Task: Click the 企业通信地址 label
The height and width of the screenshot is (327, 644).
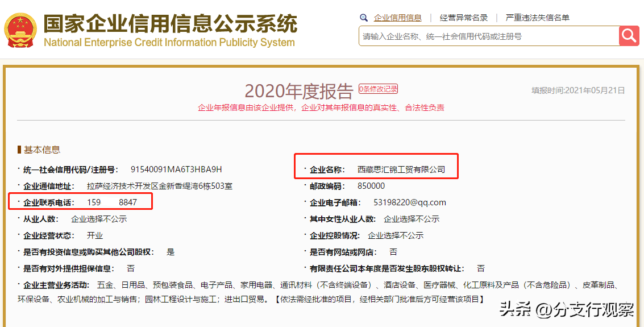Action: coord(49,186)
